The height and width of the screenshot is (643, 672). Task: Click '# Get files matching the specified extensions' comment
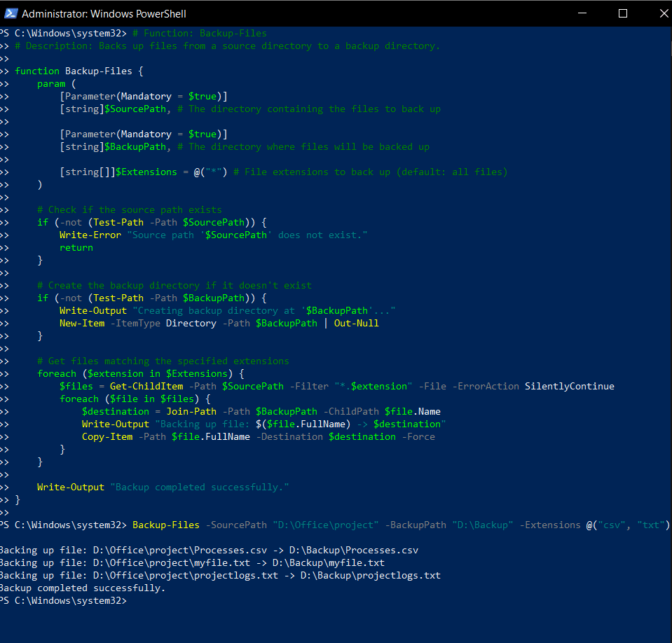pos(163,361)
